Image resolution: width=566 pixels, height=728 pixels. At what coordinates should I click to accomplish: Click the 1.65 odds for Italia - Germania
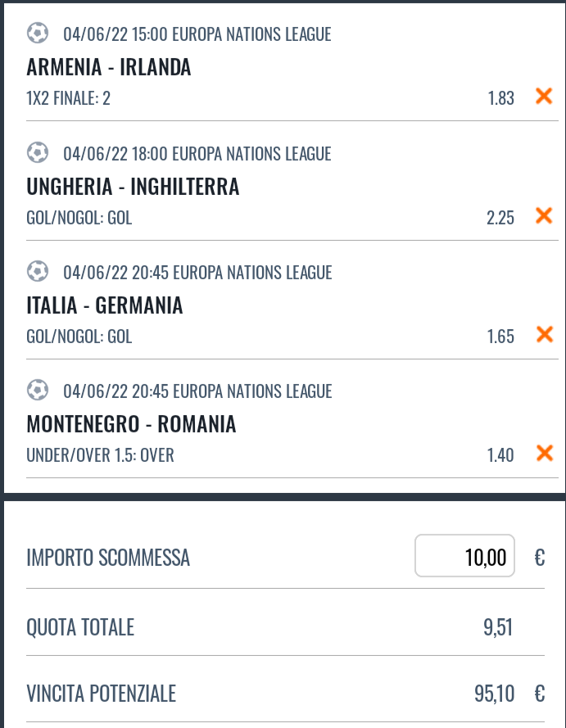[x=500, y=336]
